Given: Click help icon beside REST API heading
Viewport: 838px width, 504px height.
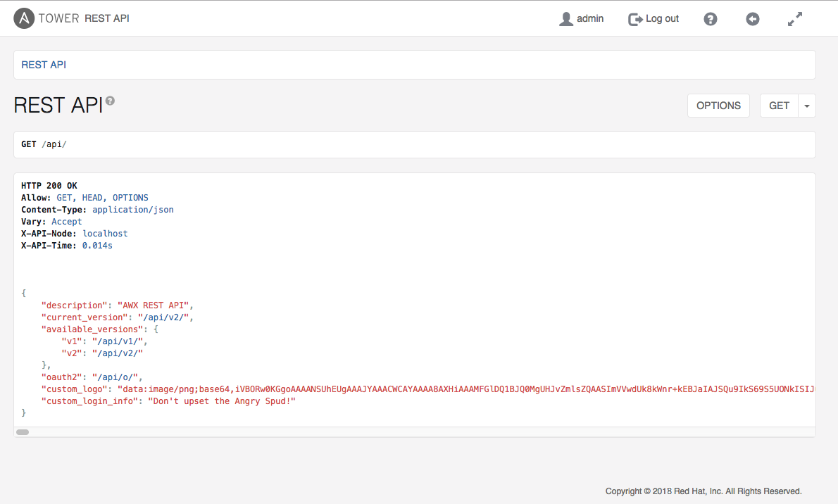Looking at the screenshot, I should click(x=110, y=101).
